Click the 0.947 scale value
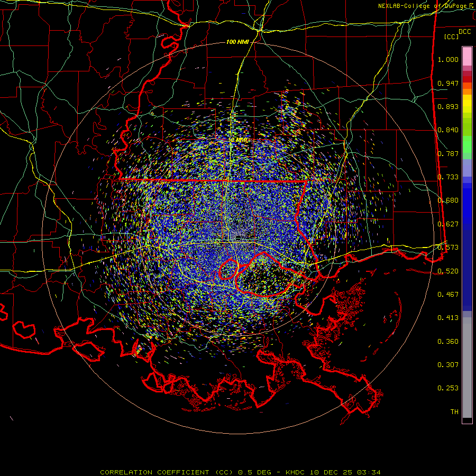 pos(448,83)
